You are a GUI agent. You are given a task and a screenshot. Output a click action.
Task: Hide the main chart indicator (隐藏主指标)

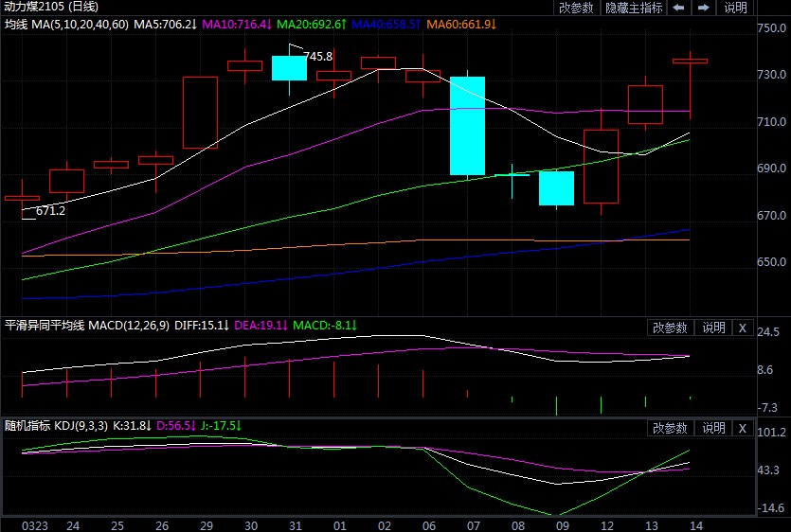634,8
